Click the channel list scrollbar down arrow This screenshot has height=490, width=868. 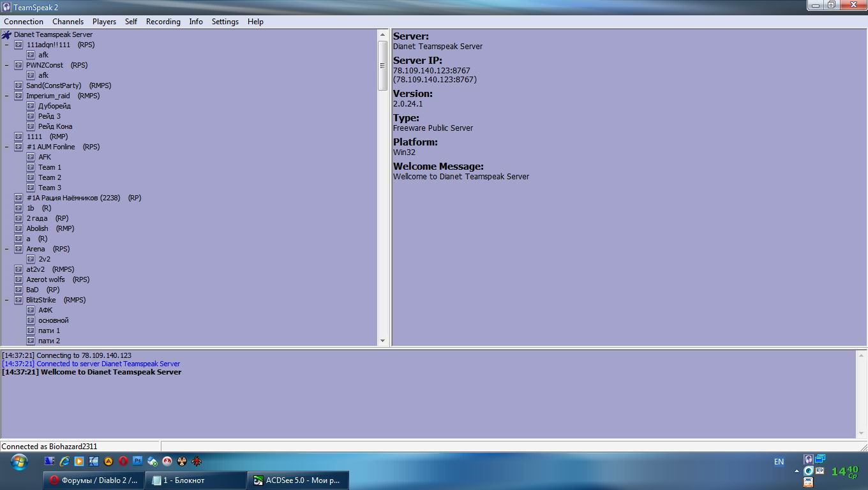[x=383, y=341]
